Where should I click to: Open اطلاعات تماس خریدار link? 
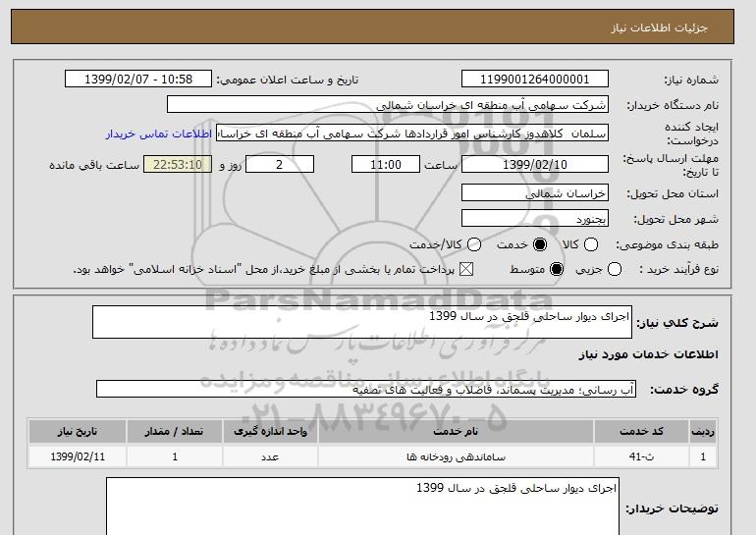point(159,134)
